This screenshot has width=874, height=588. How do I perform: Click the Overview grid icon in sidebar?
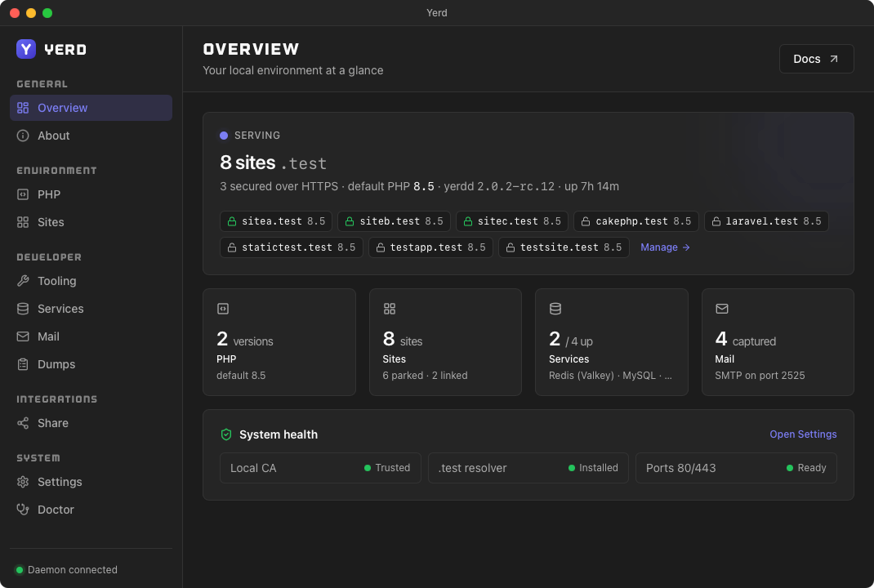tap(23, 108)
